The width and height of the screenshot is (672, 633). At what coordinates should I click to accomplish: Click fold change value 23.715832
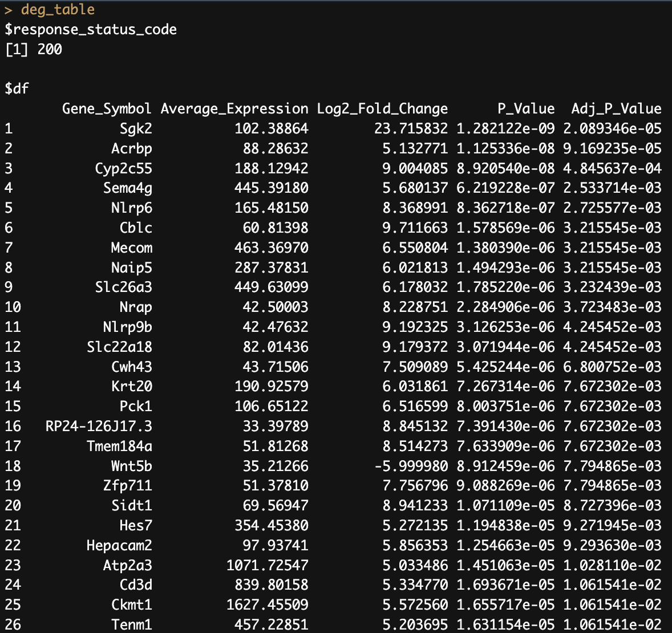411,128
